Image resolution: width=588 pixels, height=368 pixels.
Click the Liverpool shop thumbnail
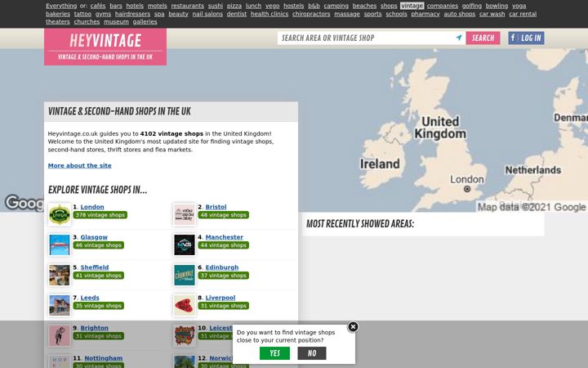pyautogui.click(x=185, y=305)
